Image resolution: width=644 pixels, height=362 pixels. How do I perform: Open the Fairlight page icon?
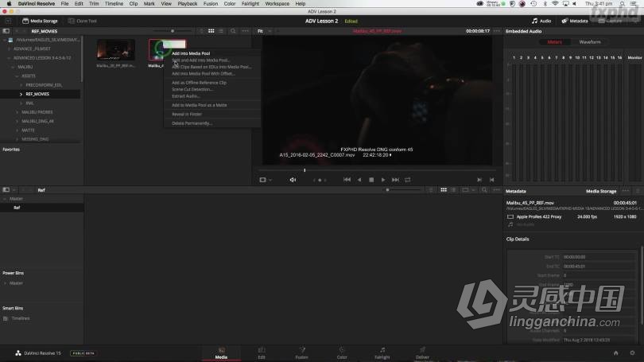pyautogui.click(x=382, y=352)
